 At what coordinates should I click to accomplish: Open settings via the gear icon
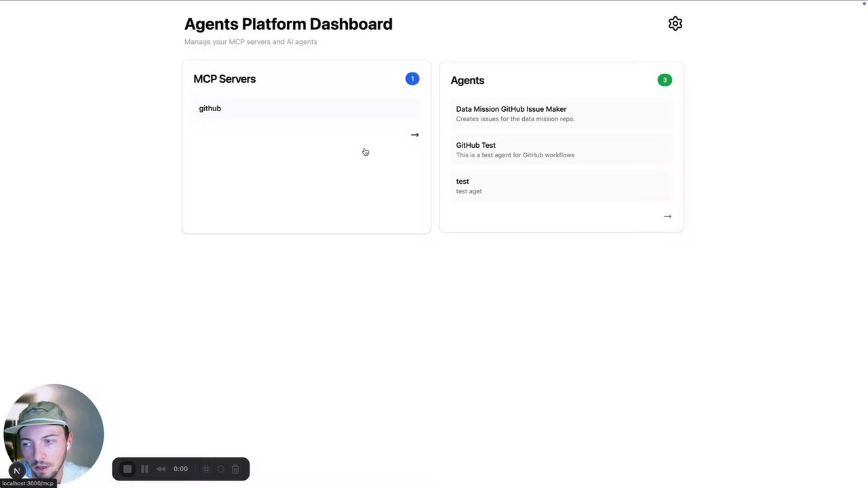pos(675,24)
